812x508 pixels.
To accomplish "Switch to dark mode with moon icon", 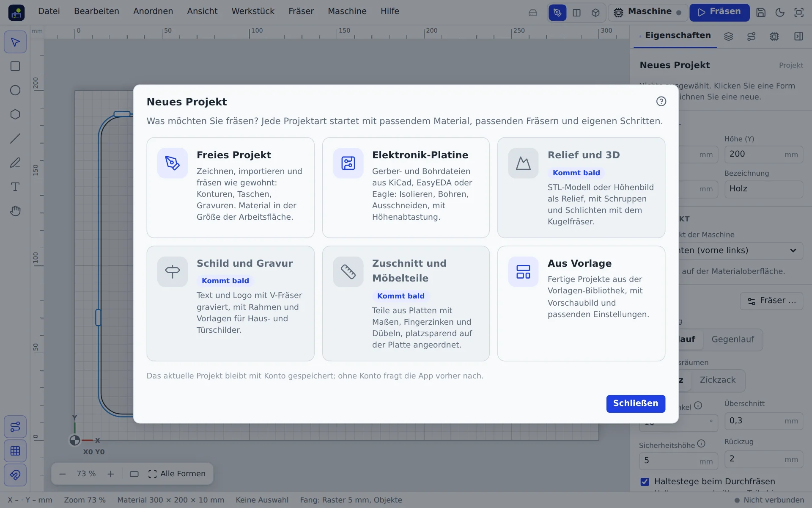I will click(x=780, y=12).
